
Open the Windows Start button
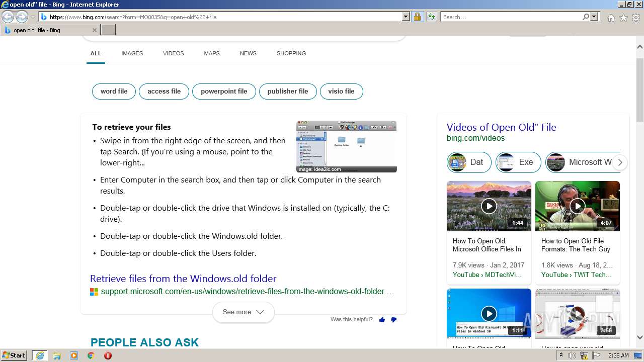tap(14, 355)
